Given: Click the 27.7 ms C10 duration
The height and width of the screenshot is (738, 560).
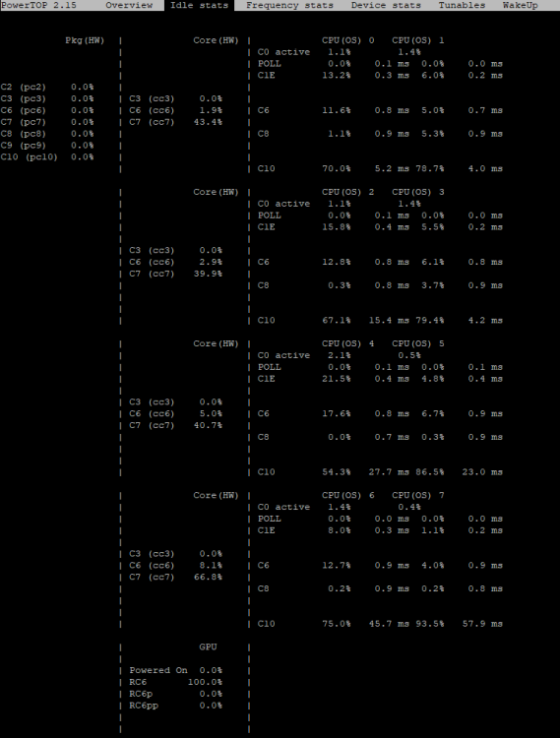Looking at the screenshot, I should 389,472.
